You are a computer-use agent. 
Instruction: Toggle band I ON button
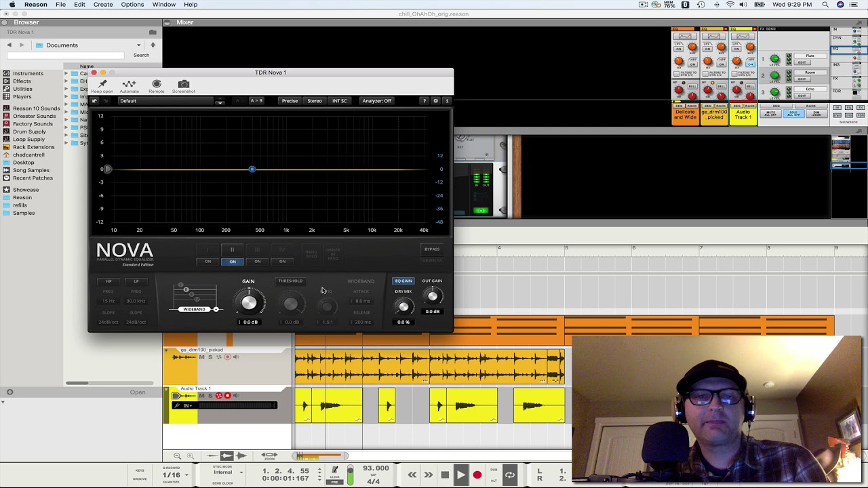(208, 262)
